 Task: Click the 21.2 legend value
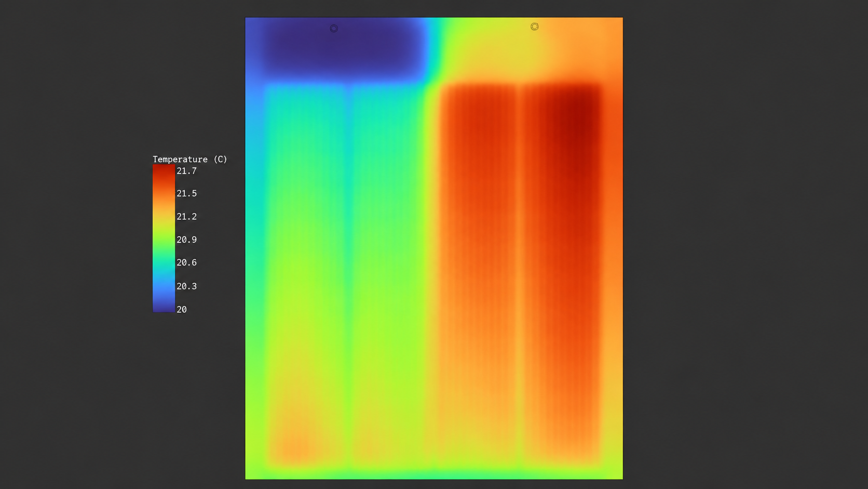[x=186, y=217]
